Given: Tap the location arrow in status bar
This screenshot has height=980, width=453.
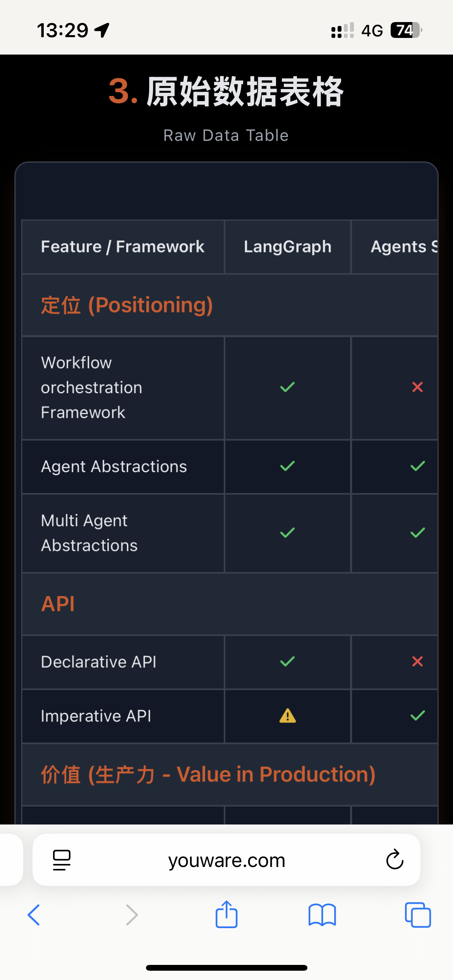Looking at the screenshot, I should 102,30.
